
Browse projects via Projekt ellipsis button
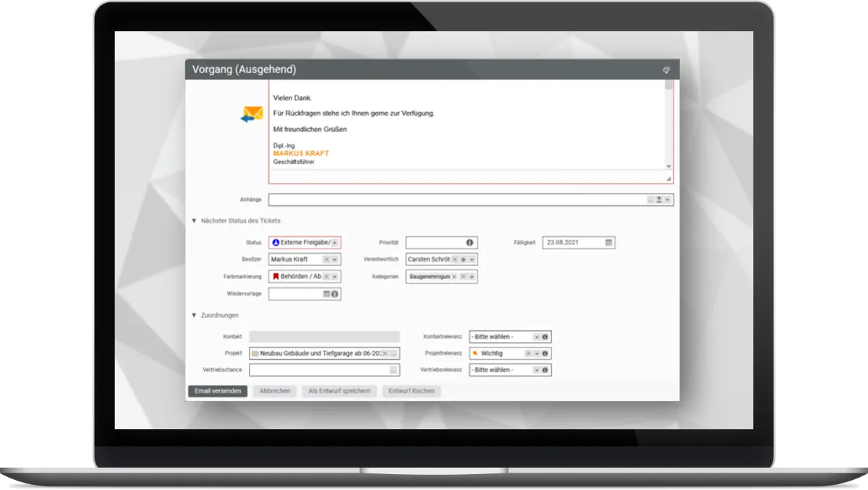click(x=393, y=353)
